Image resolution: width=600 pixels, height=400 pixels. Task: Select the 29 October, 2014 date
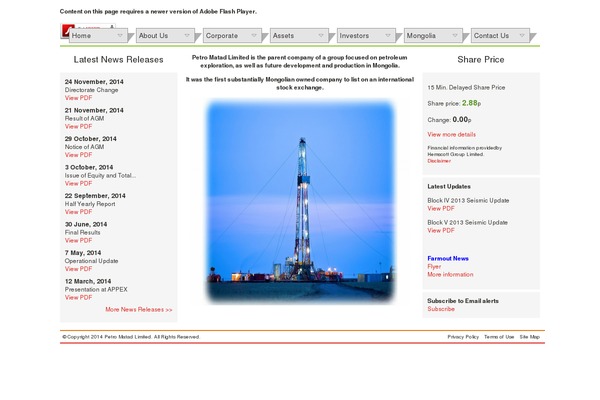coord(90,139)
